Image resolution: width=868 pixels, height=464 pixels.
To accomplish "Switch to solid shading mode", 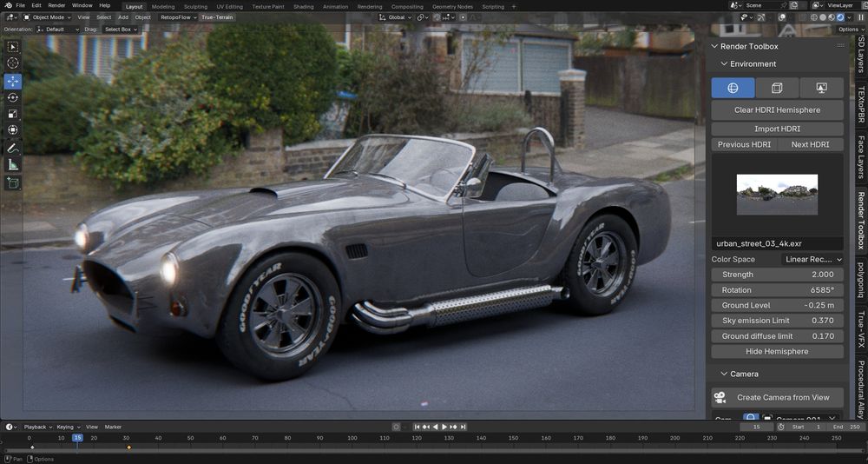I will pyautogui.click(x=823, y=17).
